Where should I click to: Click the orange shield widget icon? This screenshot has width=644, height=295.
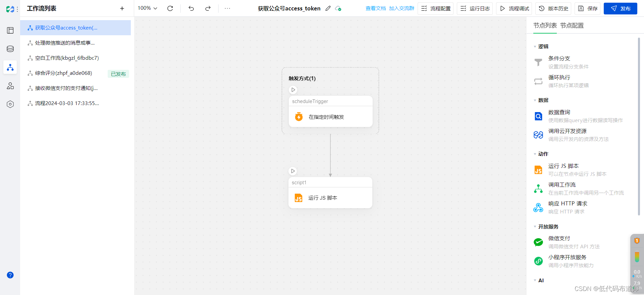click(x=637, y=241)
